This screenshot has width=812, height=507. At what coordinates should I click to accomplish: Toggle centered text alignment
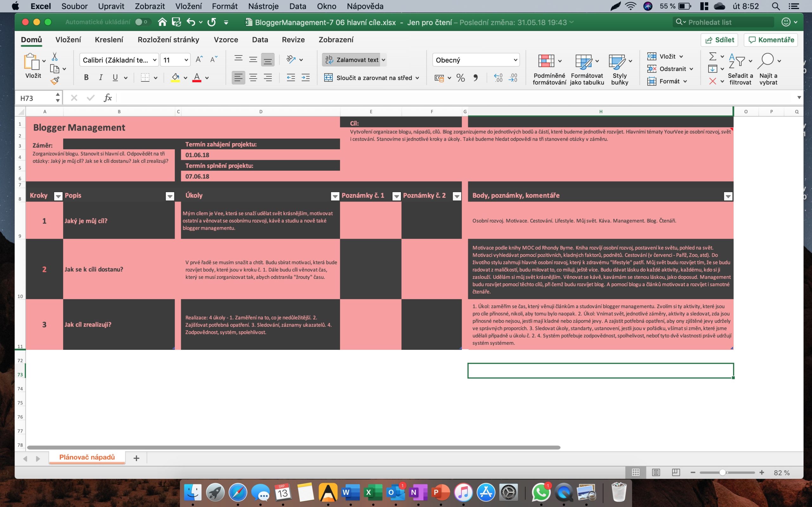pyautogui.click(x=253, y=77)
